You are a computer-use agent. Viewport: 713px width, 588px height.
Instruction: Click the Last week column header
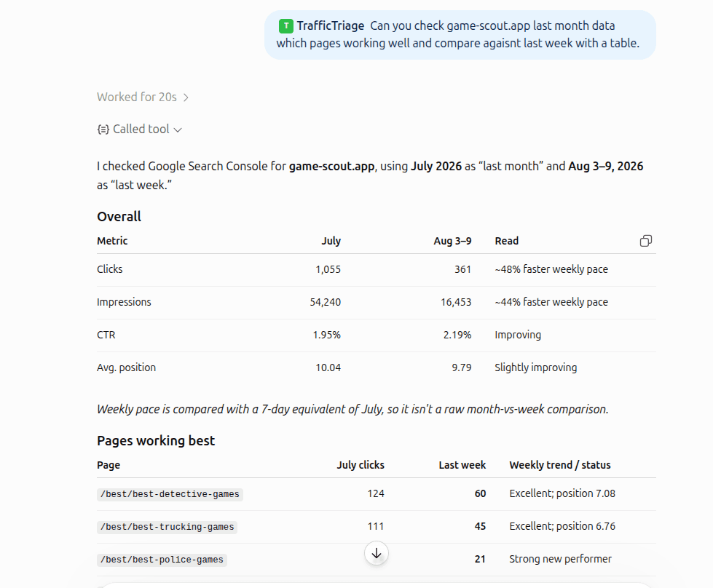[462, 465]
